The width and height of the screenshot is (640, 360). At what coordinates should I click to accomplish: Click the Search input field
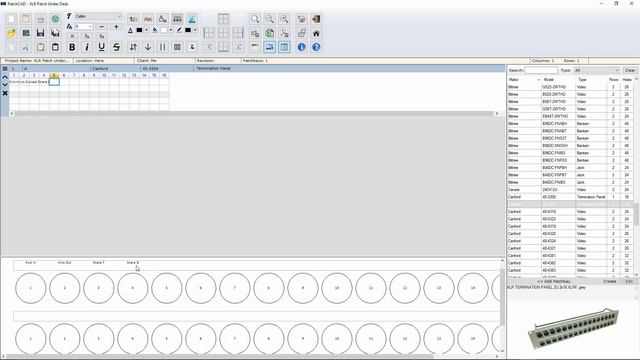pos(541,70)
